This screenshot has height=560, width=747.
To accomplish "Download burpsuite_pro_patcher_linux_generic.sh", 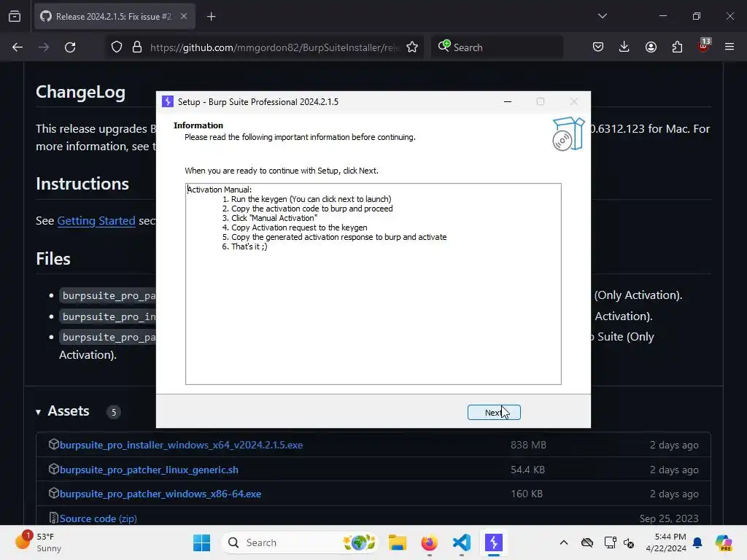I will point(149,470).
